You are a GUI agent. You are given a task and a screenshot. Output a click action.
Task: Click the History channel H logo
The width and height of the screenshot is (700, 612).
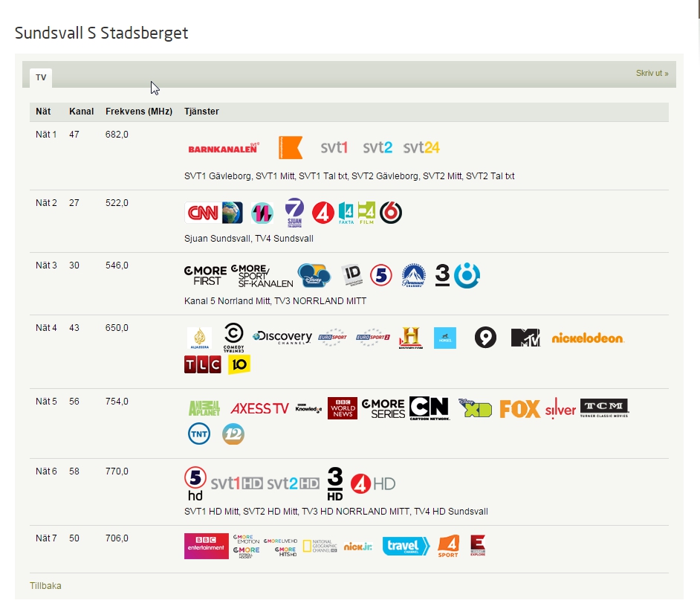(x=411, y=338)
